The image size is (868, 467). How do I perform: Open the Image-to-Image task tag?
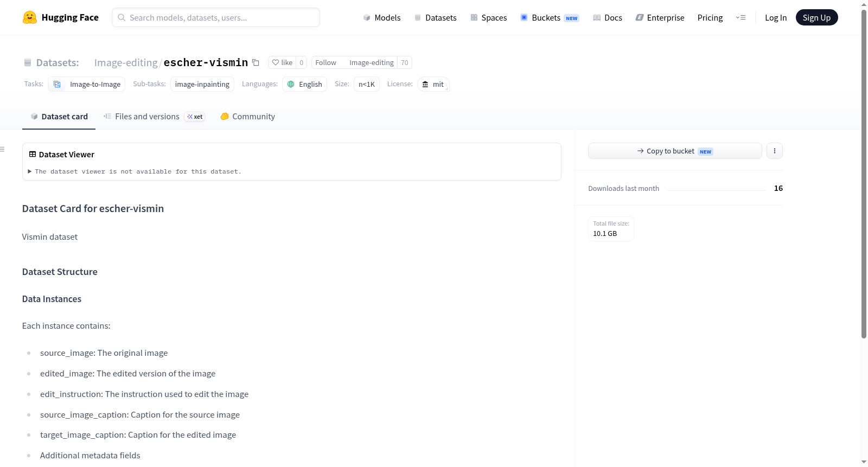[x=87, y=84]
